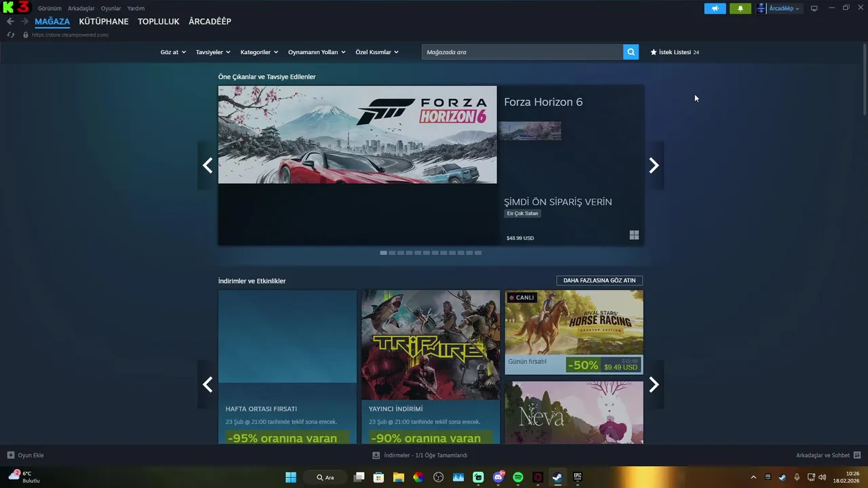Open Arkadaşlar ve Sohbet
Image resolution: width=868 pixels, height=488 pixels.
pyautogui.click(x=829, y=455)
